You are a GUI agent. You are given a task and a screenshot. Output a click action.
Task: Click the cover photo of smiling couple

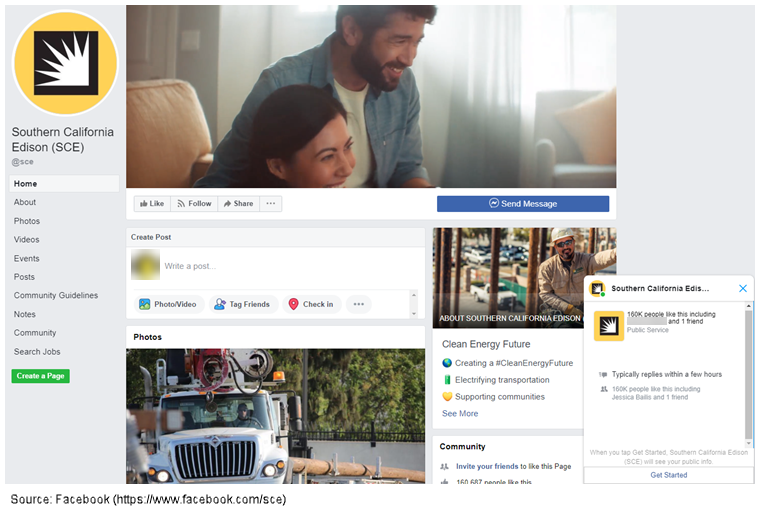371,96
